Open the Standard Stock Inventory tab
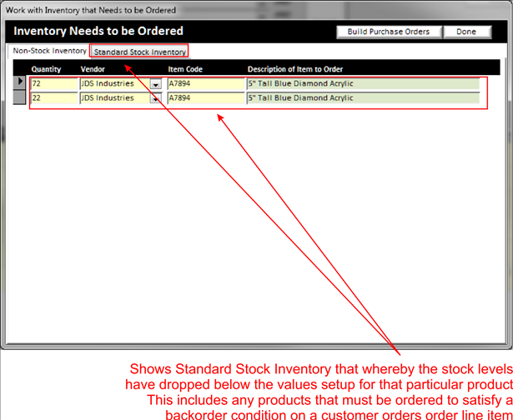 [139, 52]
